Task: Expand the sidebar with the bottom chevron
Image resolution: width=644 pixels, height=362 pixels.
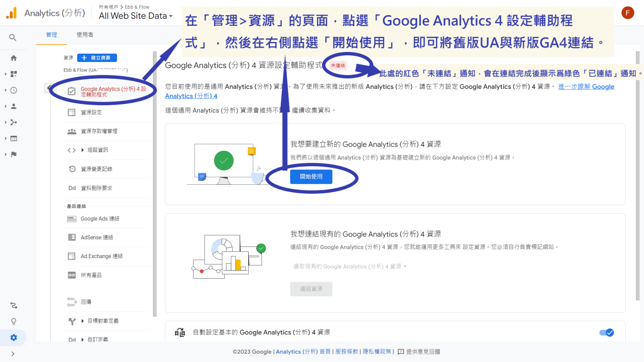Action: (x=13, y=354)
